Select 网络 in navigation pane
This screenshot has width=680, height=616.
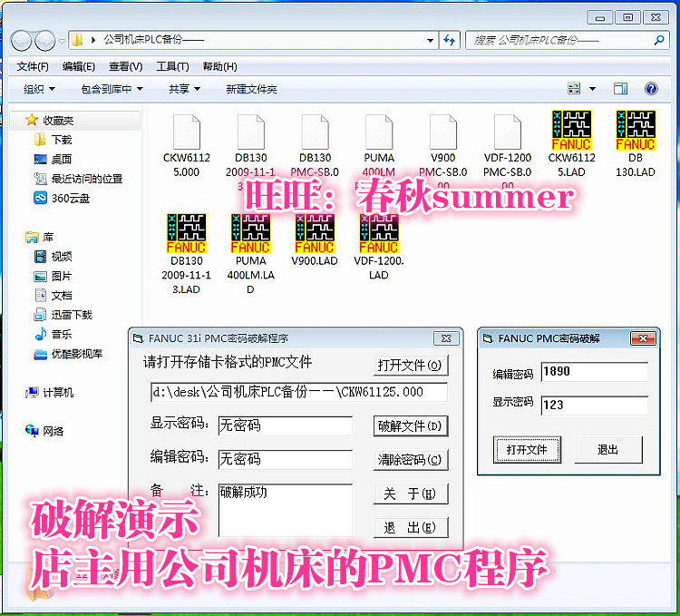(x=44, y=431)
